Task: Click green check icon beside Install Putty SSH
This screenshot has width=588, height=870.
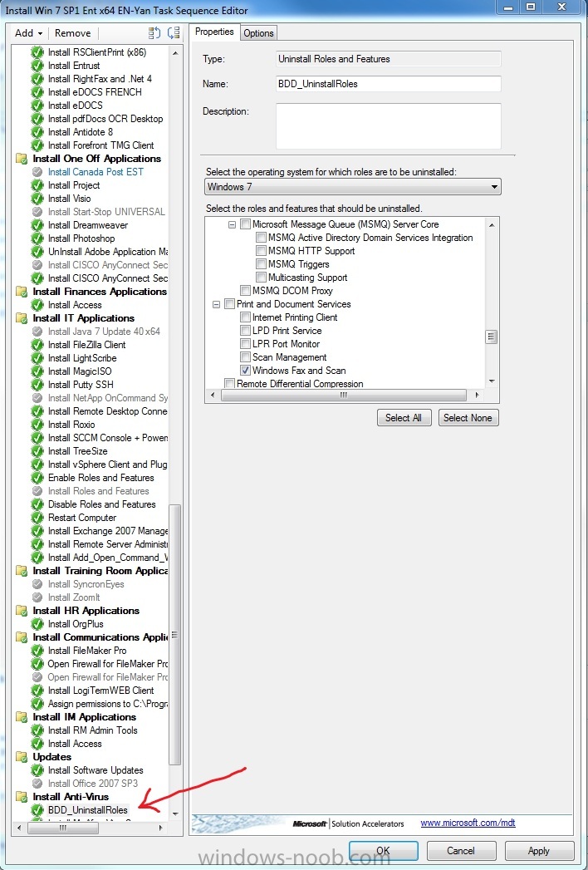Action: (x=37, y=385)
